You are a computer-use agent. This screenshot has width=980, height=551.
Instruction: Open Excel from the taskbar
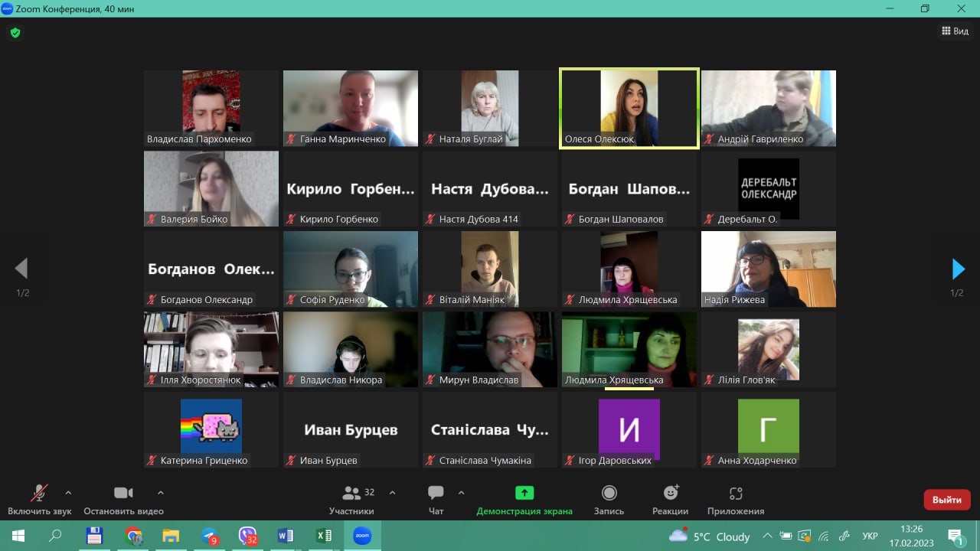coord(323,536)
